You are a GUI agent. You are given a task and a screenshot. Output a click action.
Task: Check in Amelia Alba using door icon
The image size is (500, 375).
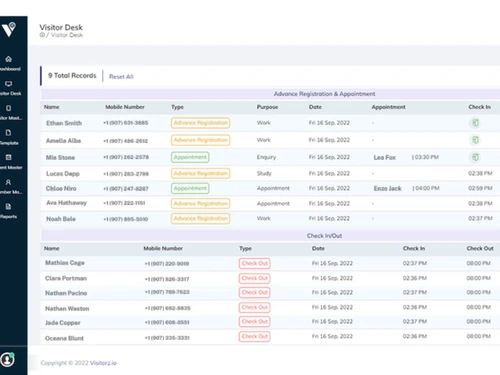475,140
